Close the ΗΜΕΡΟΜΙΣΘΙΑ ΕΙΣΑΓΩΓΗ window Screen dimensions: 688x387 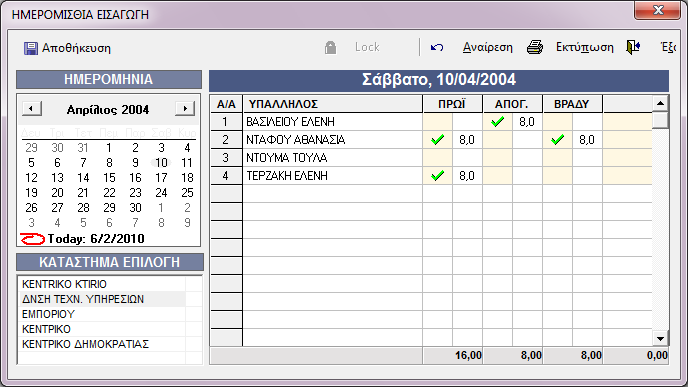coord(657,11)
